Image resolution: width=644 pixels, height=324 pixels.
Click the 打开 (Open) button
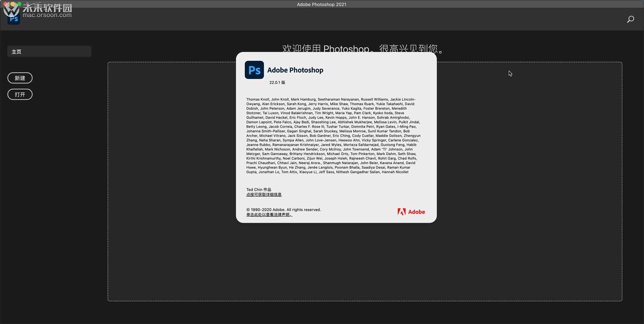click(20, 94)
